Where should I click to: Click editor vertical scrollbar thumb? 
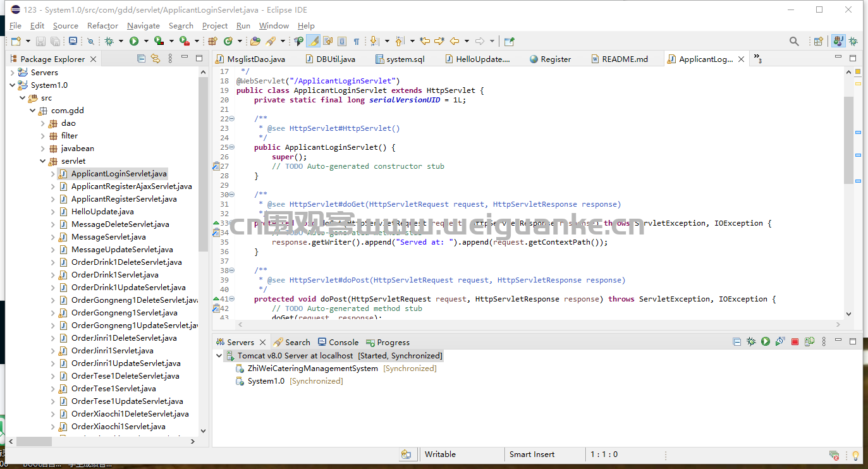pos(848,140)
